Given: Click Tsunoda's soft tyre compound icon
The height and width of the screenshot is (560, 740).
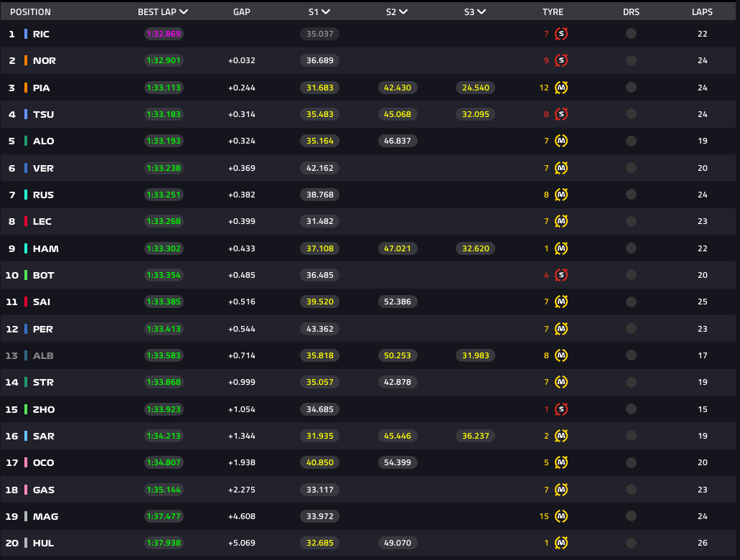Looking at the screenshot, I should 562,114.
